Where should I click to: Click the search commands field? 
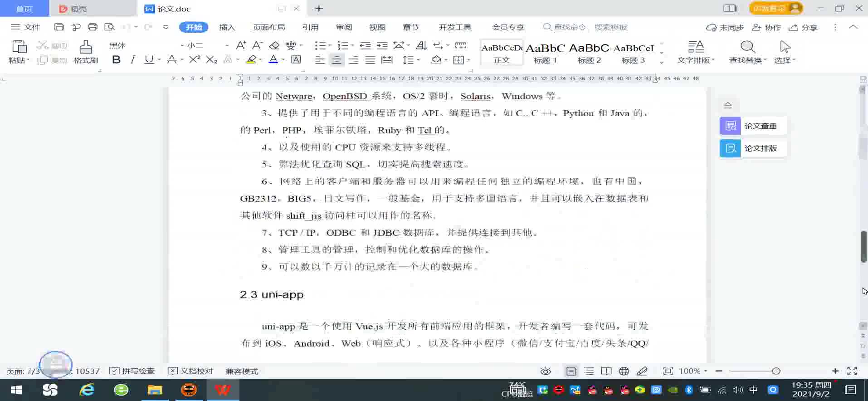pyautogui.click(x=585, y=27)
